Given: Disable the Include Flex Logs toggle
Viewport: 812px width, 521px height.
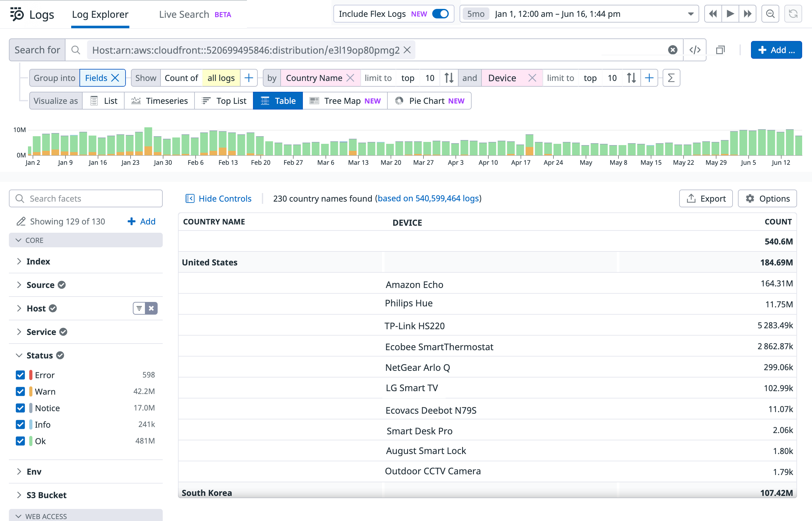Looking at the screenshot, I should [x=440, y=14].
